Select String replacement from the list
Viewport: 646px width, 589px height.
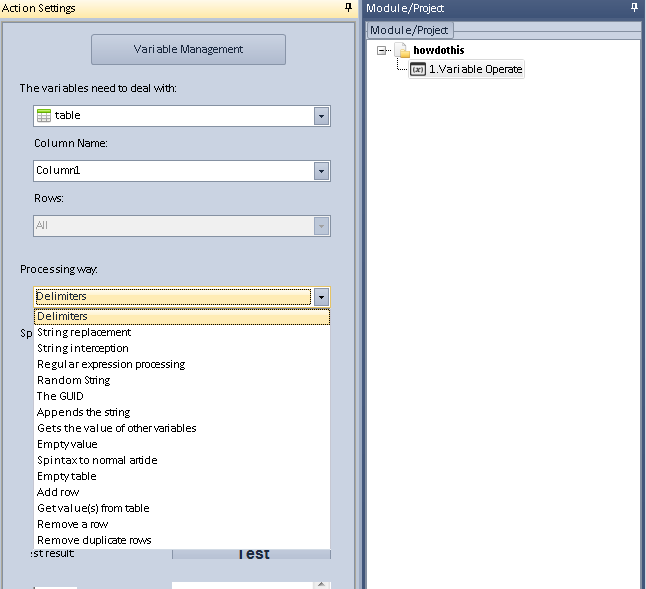(84, 332)
